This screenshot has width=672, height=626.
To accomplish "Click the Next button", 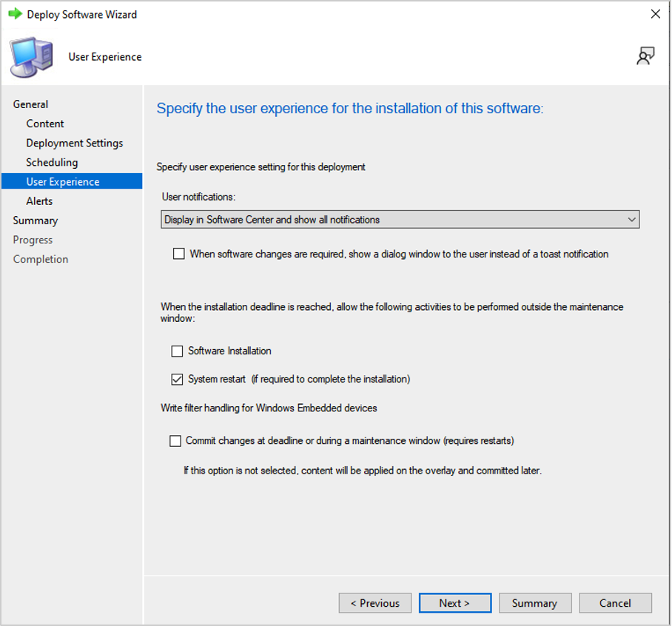I will coord(454,603).
